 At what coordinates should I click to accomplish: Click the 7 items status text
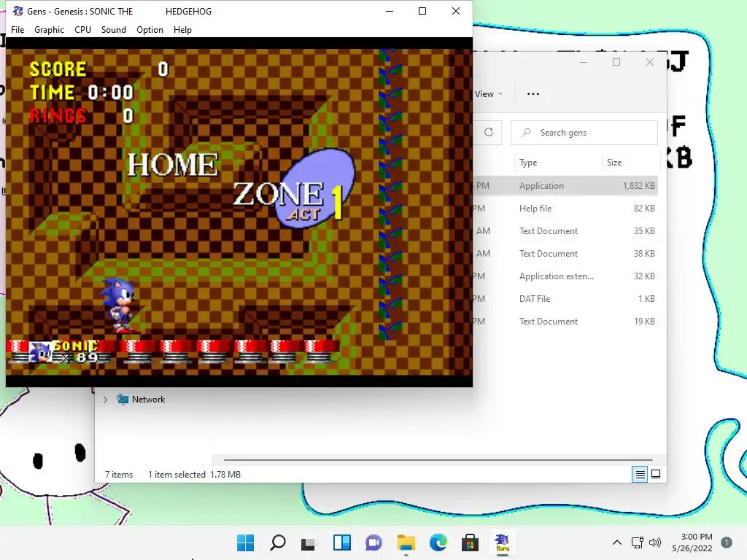click(x=119, y=474)
